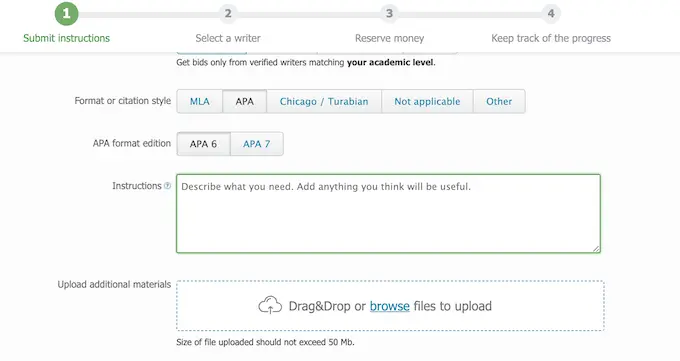
Task: Click the Instructions help question mark icon
Action: (x=167, y=186)
